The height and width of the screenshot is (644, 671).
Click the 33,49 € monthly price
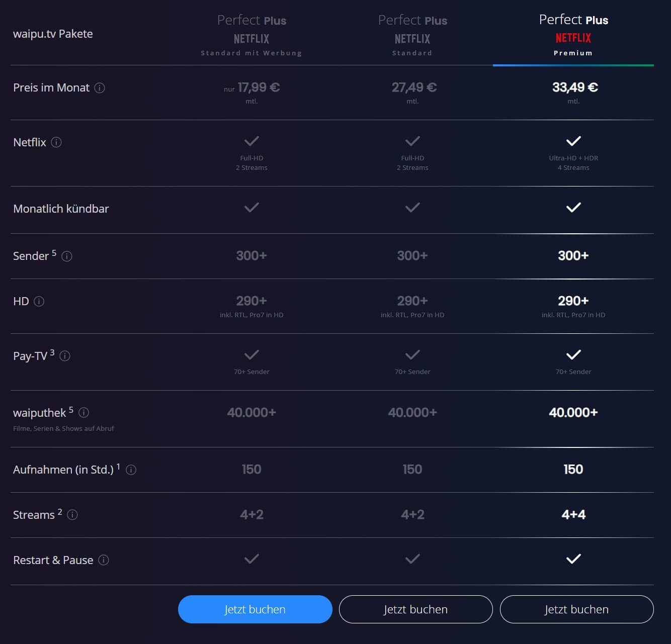pyautogui.click(x=574, y=87)
